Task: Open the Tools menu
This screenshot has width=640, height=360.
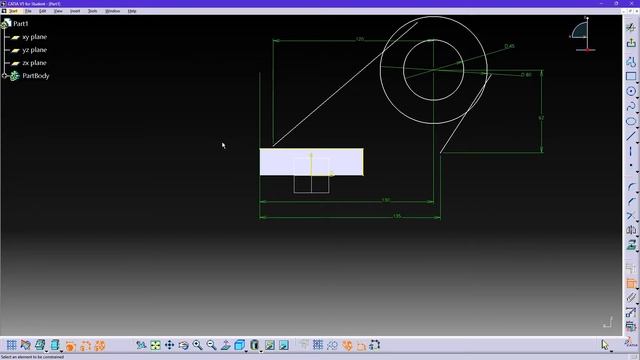Action: [x=93, y=11]
